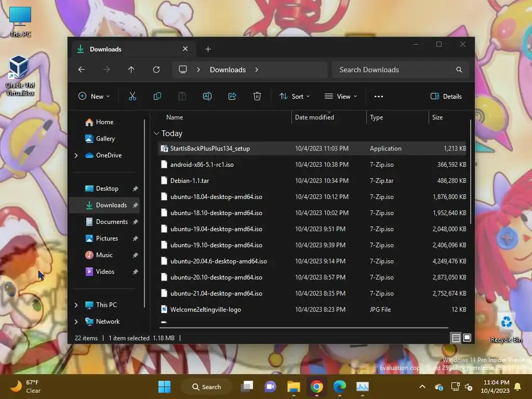Screen dimensions: 532x399
Task: Open the New item dropdown
Action: click(x=95, y=96)
